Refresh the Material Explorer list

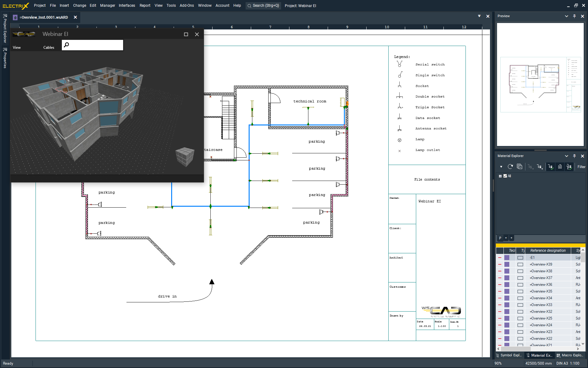pos(510,167)
